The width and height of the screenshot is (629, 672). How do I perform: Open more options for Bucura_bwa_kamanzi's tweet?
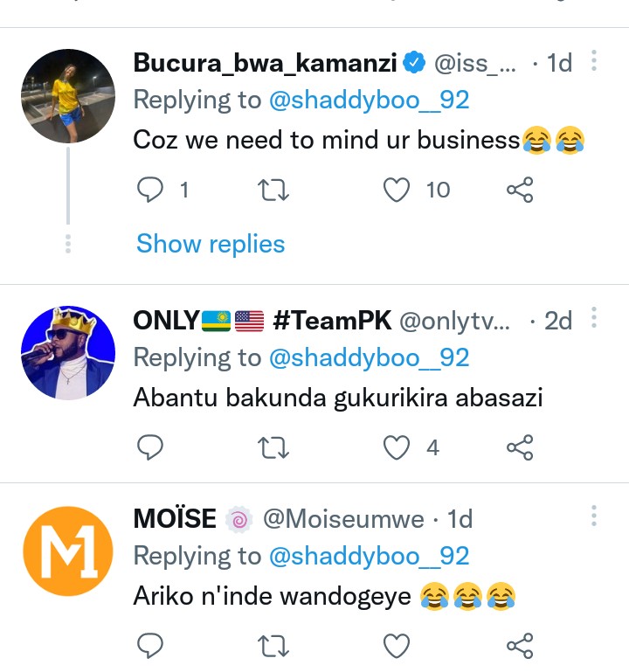[x=594, y=61]
